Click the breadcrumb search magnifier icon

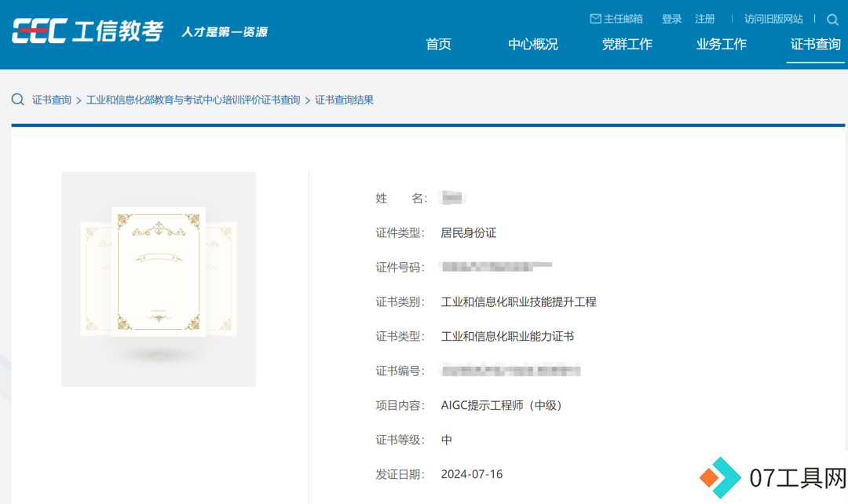click(x=18, y=100)
